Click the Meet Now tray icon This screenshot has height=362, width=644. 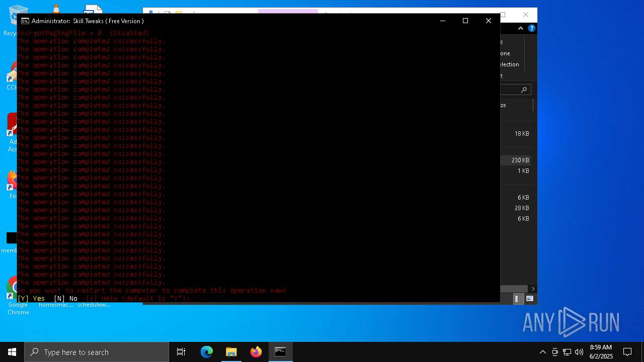(x=555, y=352)
